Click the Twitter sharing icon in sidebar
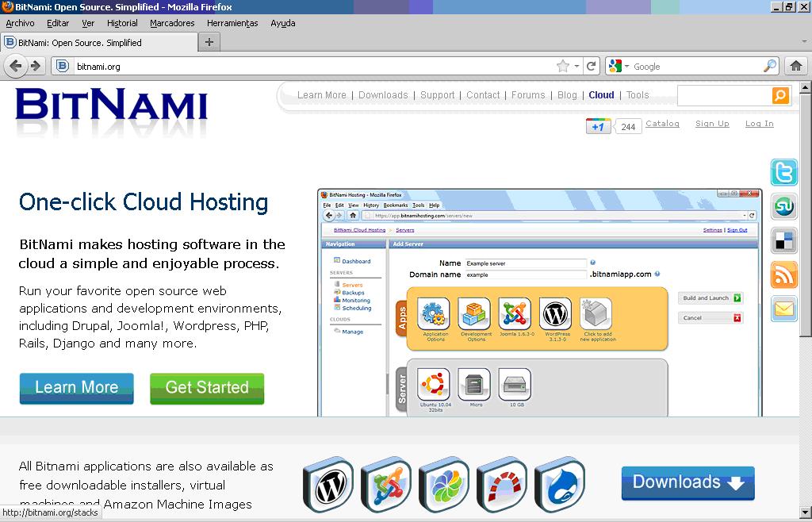Screen dimensions: 812x522 tap(783, 172)
